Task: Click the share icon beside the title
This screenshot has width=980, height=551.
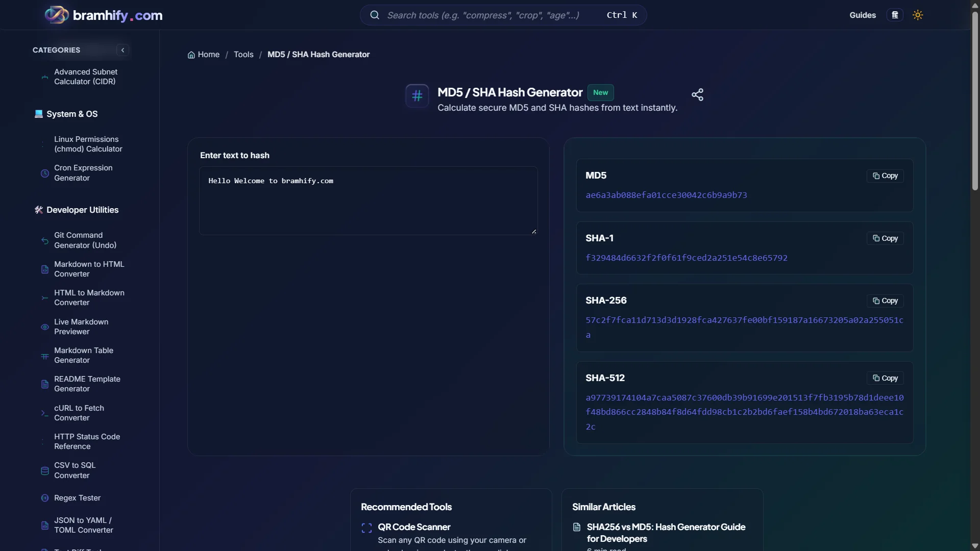Action: 697,94
